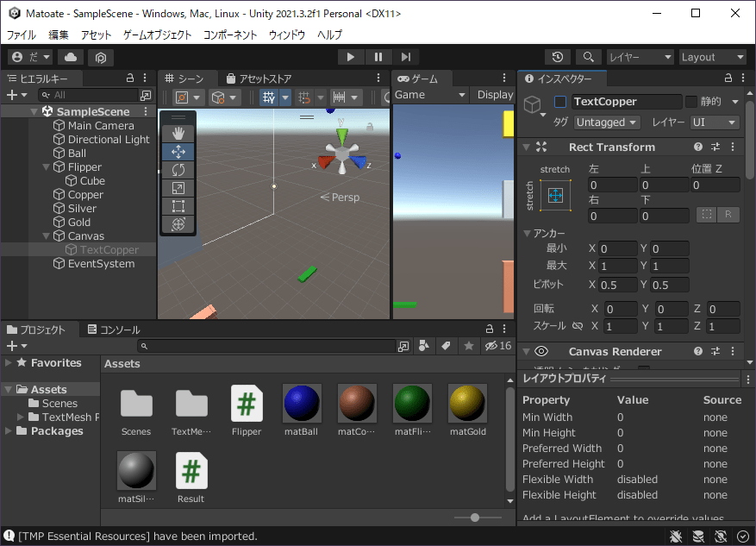
Task: Click search by type icon in Project
Action: 424,345
